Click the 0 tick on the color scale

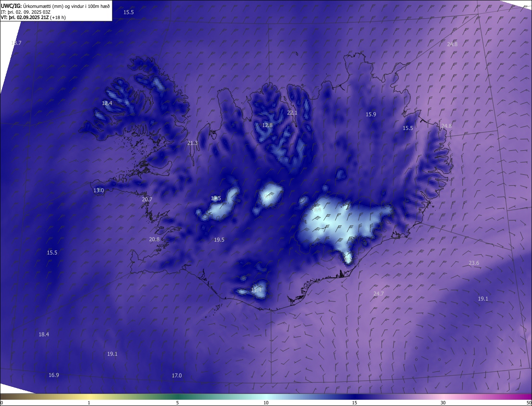click(2, 403)
